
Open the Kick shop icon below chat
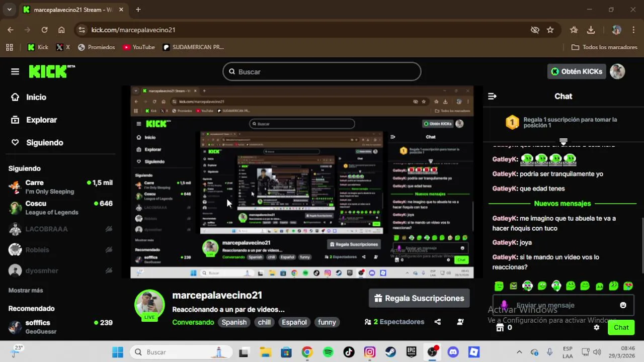coord(500,327)
